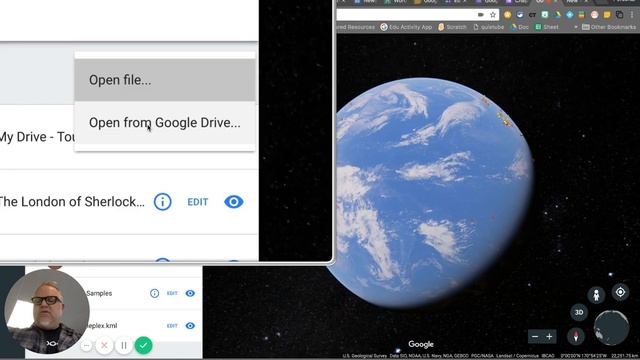Toggle visibility of the .kml file project
The height and width of the screenshot is (360, 640).
coord(190,326)
